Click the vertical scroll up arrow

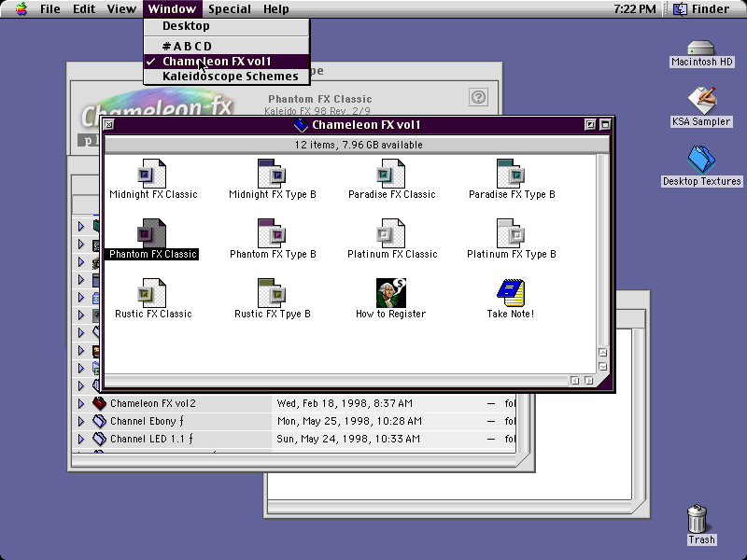pyautogui.click(x=602, y=353)
